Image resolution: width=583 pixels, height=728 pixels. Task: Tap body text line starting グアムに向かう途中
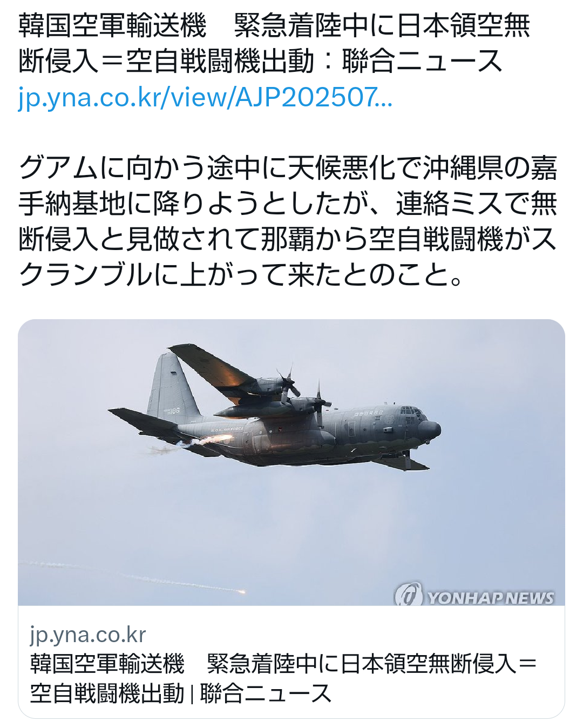pyautogui.click(x=288, y=168)
